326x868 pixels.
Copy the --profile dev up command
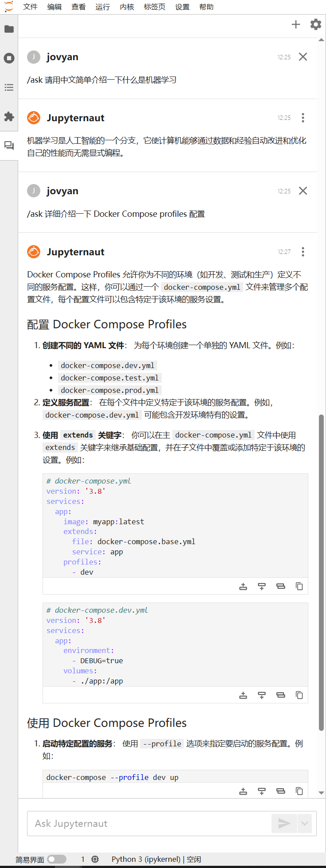299,791
